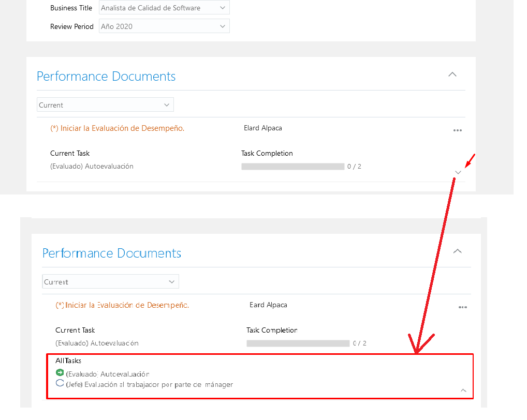Click the Current filter dropdown arrow in top panel
The width and height of the screenshot is (527, 420).
coord(167,104)
